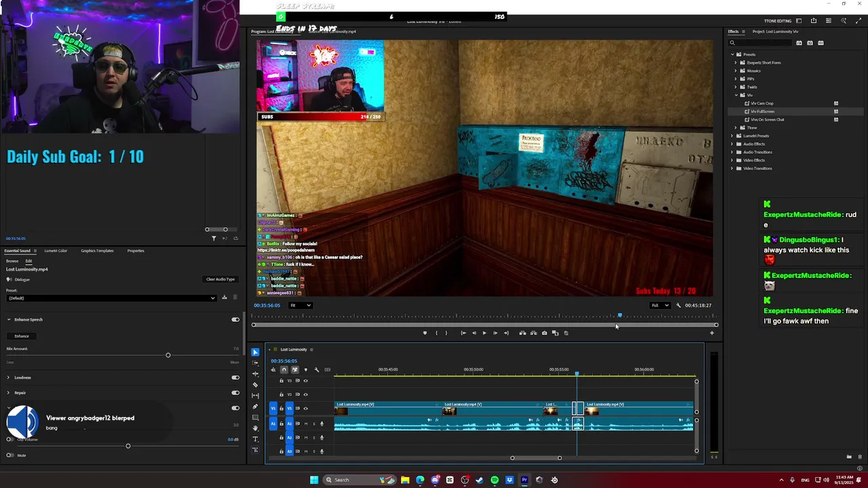Open the Workspaces icon in header
Screen dimensions: 868x488
799,21
